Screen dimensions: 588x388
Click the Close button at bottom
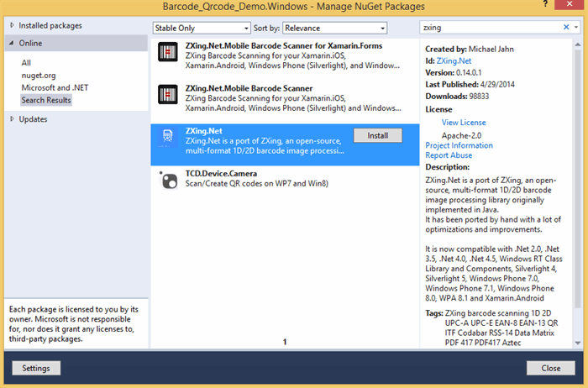click(551, 368)
